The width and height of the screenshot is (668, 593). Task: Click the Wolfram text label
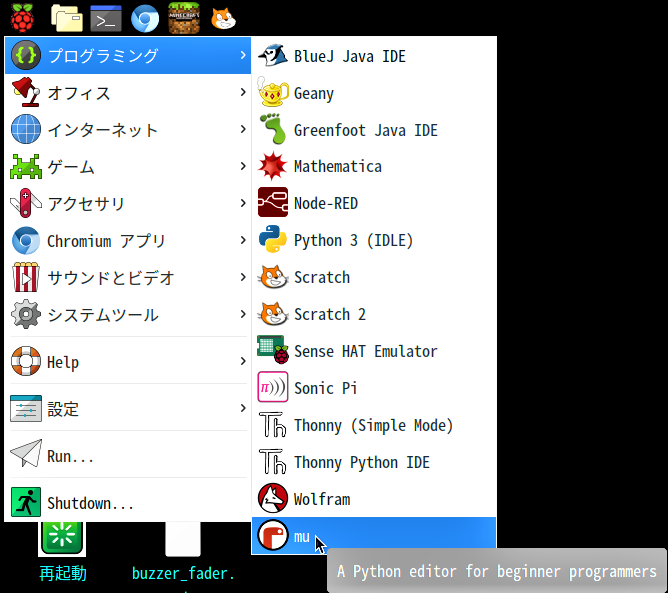322,499
